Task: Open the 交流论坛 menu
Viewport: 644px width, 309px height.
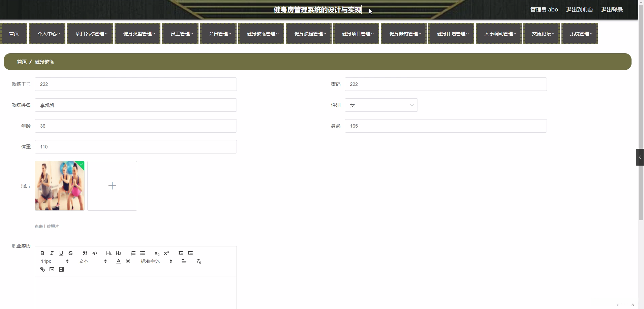Action: [x=542, y=34]
